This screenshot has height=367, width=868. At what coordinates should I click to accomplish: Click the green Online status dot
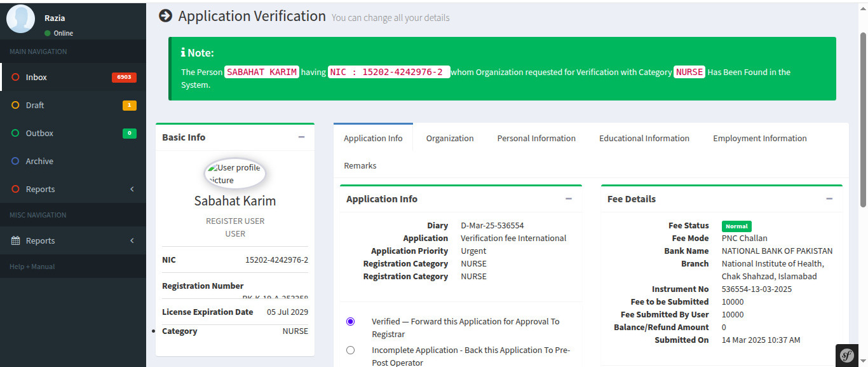coord(48,33)
